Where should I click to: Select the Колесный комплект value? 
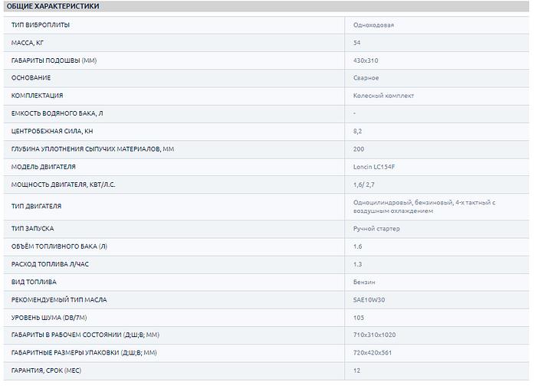pos(383,96)
